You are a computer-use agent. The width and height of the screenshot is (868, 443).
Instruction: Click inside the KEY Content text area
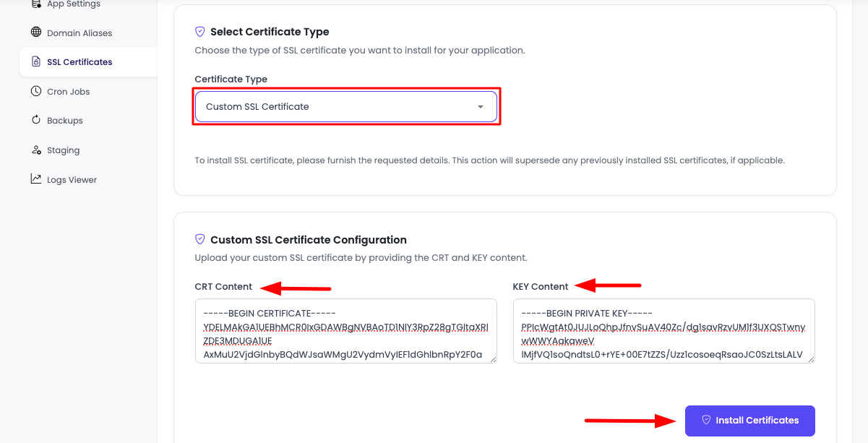tap(663, 332)
